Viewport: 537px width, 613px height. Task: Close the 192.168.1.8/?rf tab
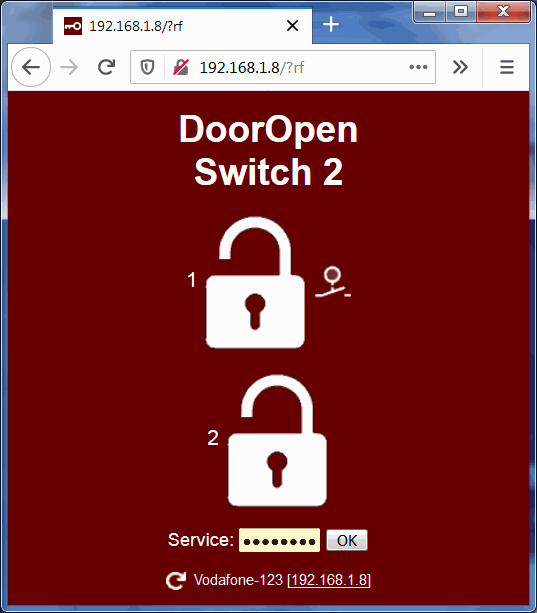pos(292,26)
